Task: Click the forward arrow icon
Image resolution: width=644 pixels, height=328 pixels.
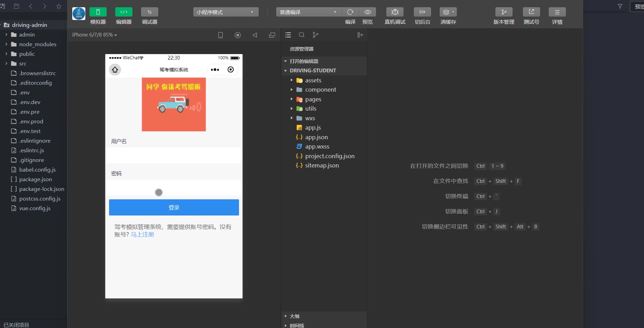Action: (44, 6)
